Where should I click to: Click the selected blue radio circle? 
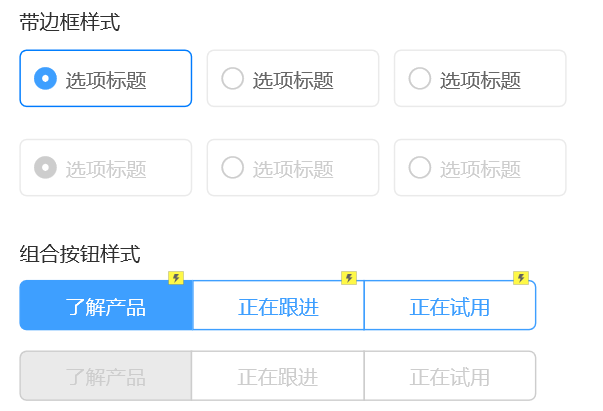45,78
